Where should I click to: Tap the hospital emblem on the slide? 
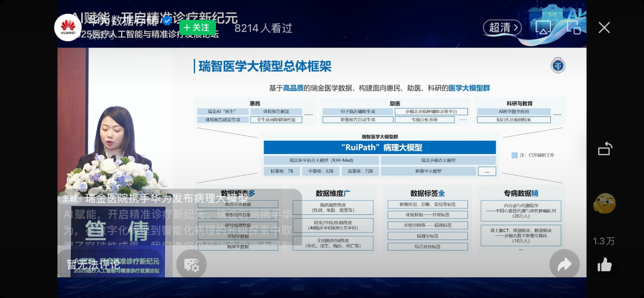558,66
